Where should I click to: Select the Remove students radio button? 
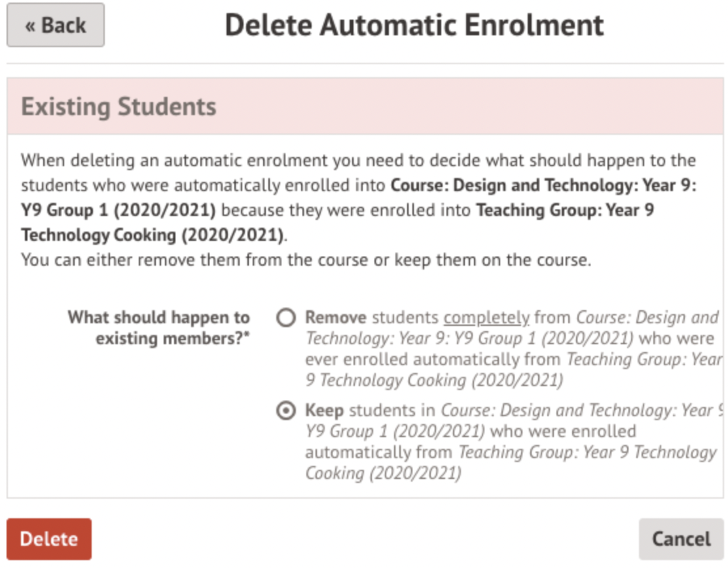pyautogui.click(x=285, y=319)
